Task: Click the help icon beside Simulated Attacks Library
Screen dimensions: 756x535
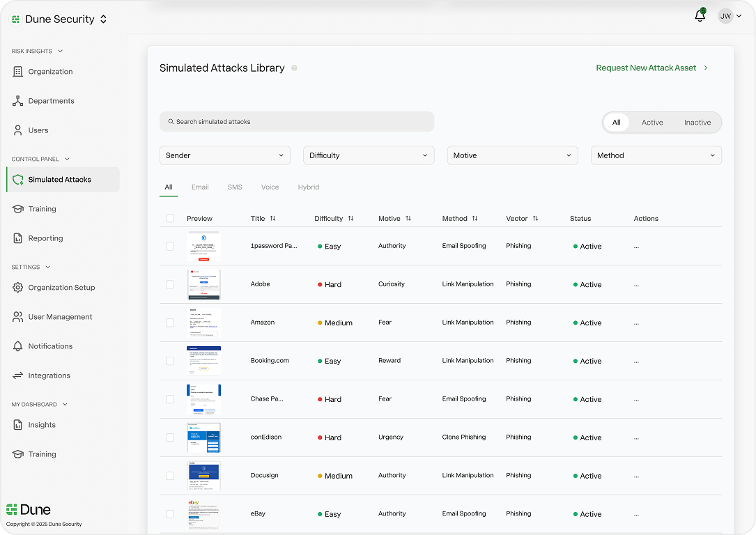Action: point(294,68)
